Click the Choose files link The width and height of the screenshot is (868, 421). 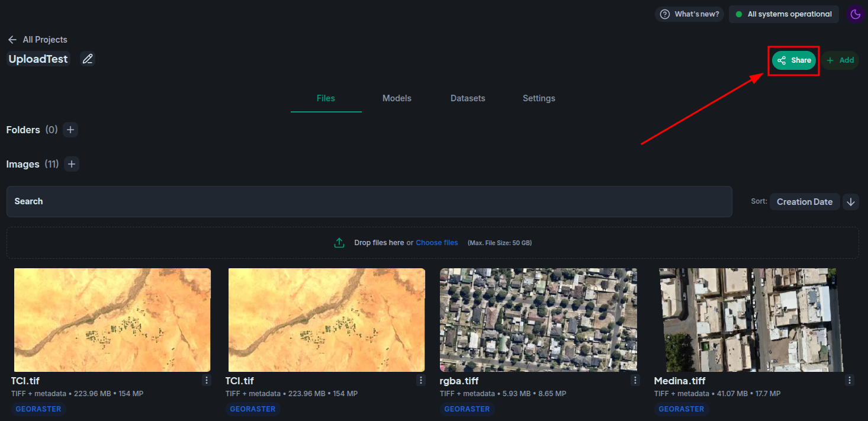[437, 243]
